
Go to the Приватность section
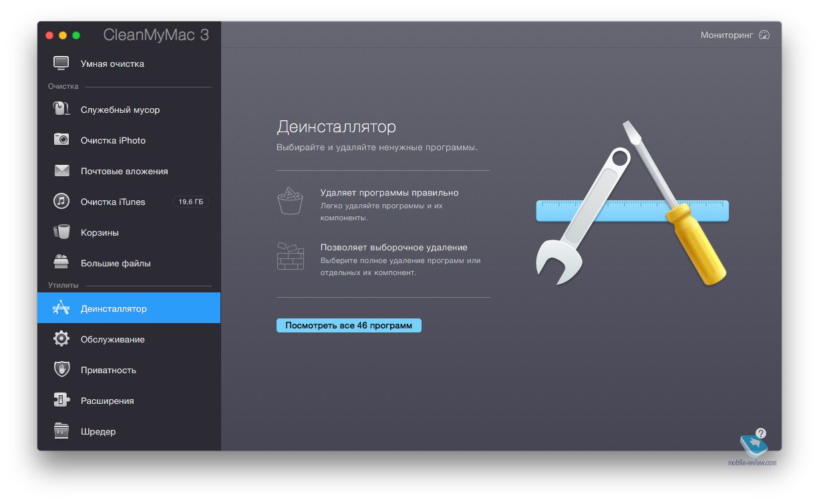(129, 370)
